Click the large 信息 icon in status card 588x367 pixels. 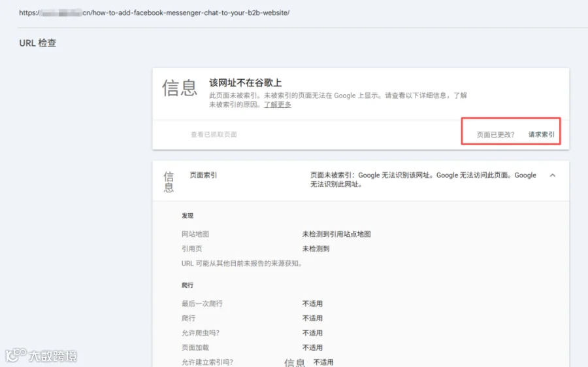179,88
